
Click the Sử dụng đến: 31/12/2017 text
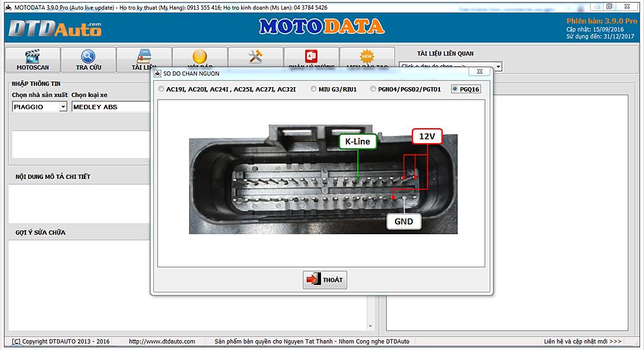pos(600,36)
